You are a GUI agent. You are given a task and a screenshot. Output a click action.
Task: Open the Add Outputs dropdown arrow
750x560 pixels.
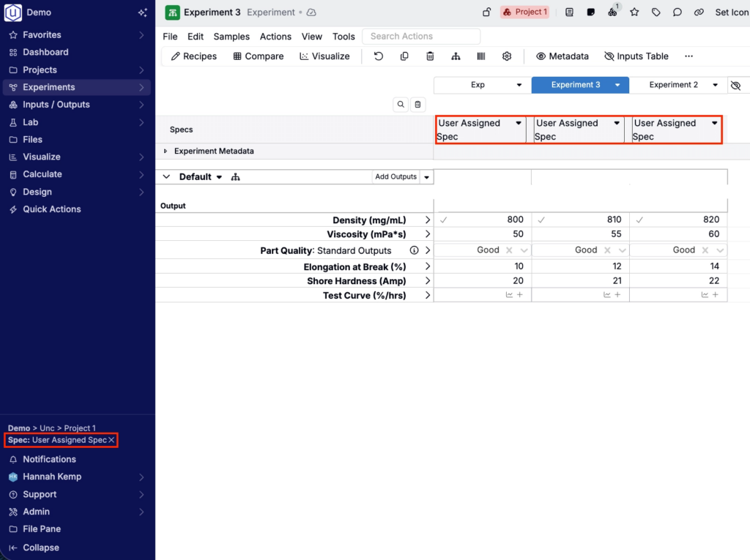pos(427,177)
